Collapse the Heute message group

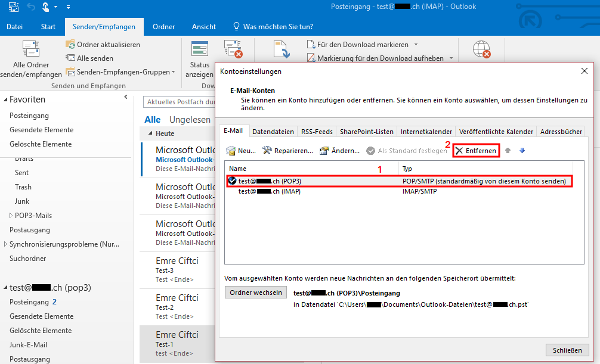150,133
